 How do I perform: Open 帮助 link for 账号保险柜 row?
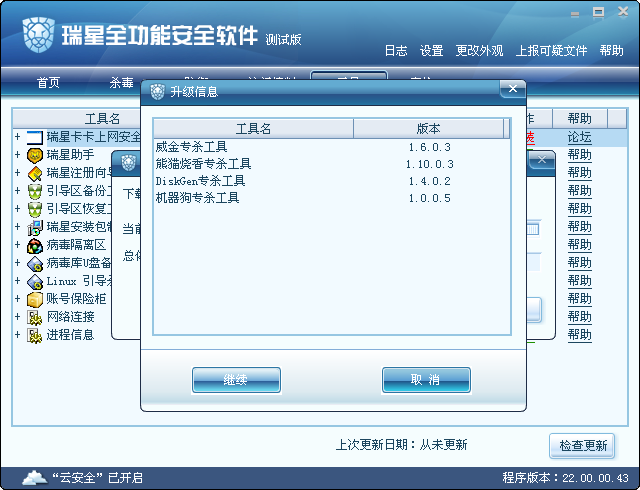580,299
